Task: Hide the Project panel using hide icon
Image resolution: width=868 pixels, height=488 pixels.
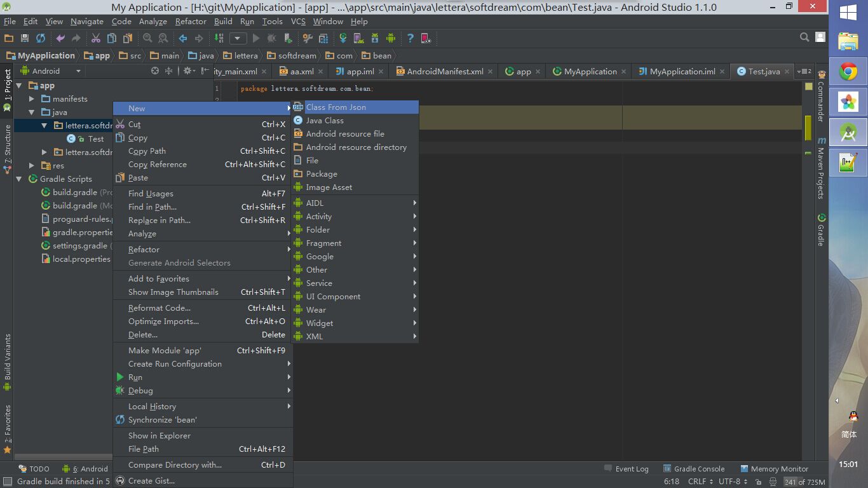Action: [207, 71]
